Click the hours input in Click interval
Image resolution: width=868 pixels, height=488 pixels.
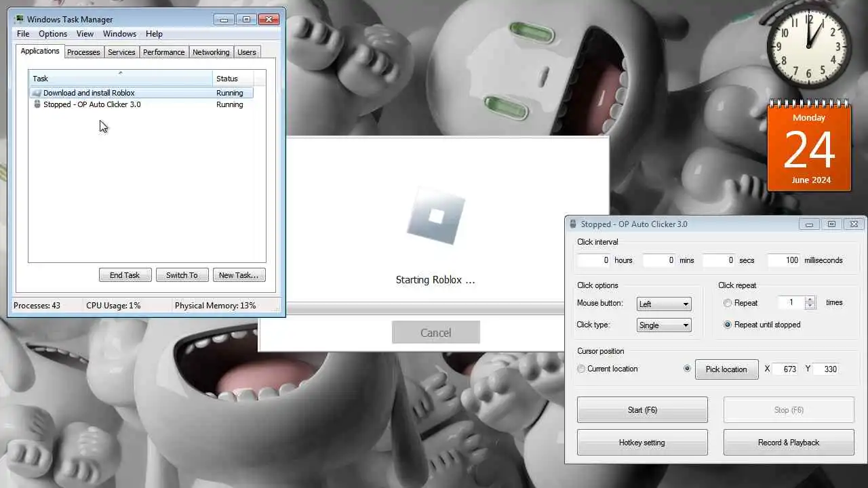click(594, 260)
